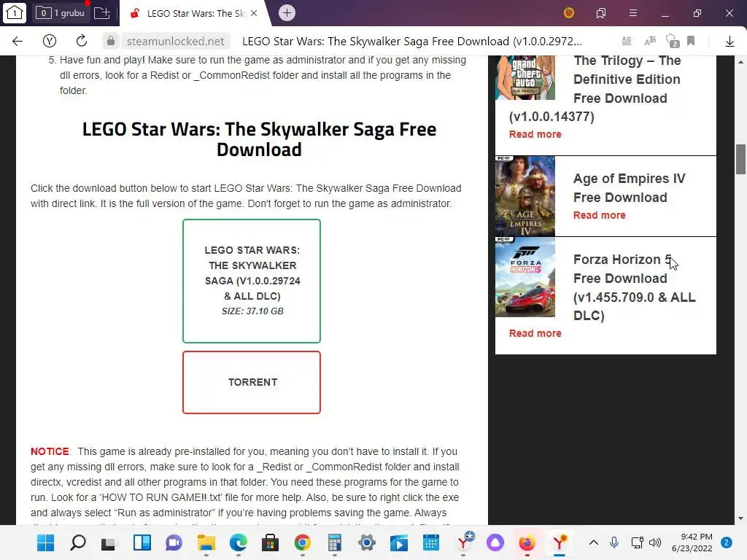The image size is (747, 560).
Task: Click the TORRENT button
Action: (252, 382)
